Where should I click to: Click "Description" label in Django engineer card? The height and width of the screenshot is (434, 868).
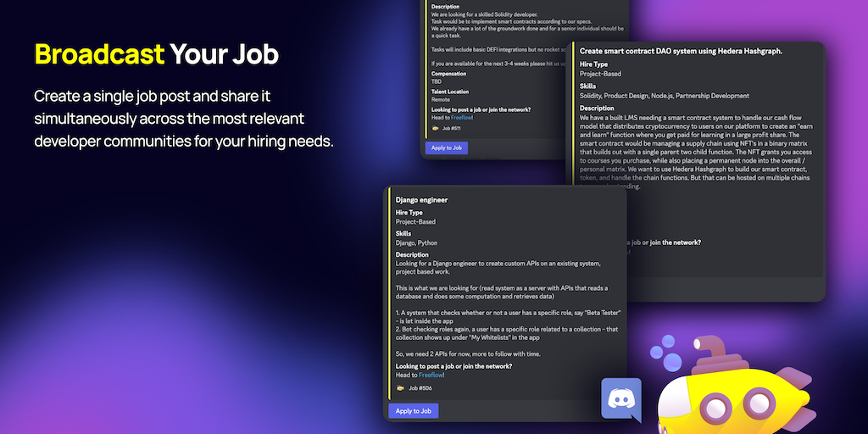413,254
